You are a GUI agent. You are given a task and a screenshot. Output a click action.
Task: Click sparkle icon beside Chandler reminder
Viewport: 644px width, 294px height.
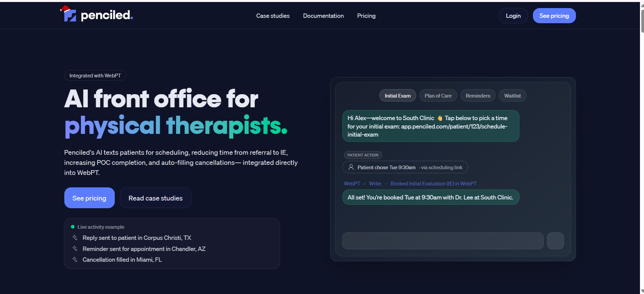tap(75, 249)
